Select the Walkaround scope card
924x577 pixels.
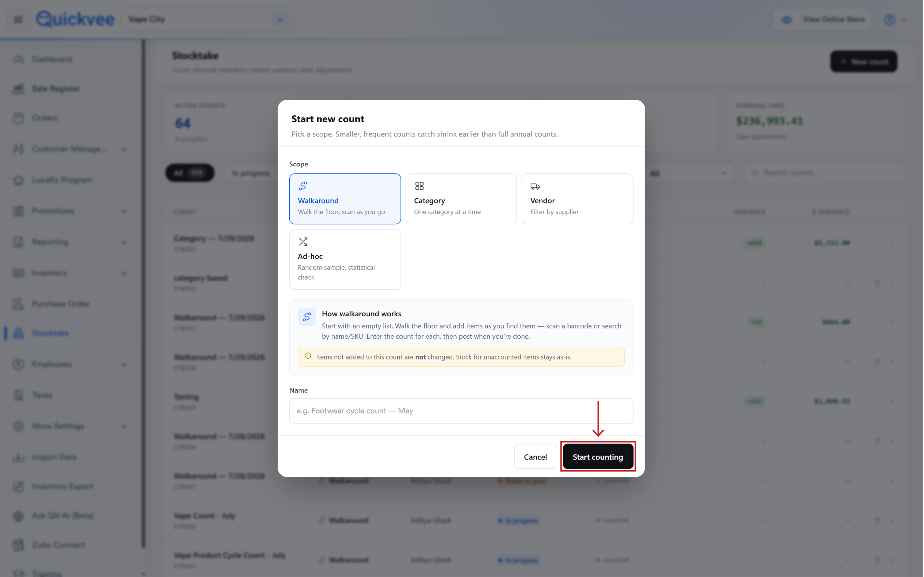click(x=345, y=199)
